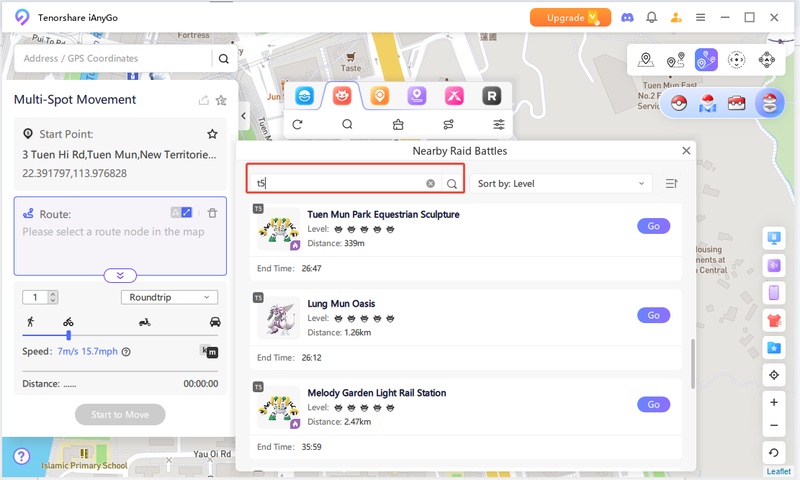Switch to the pink X app tab

pyautogui.click(x=454, y=96)
